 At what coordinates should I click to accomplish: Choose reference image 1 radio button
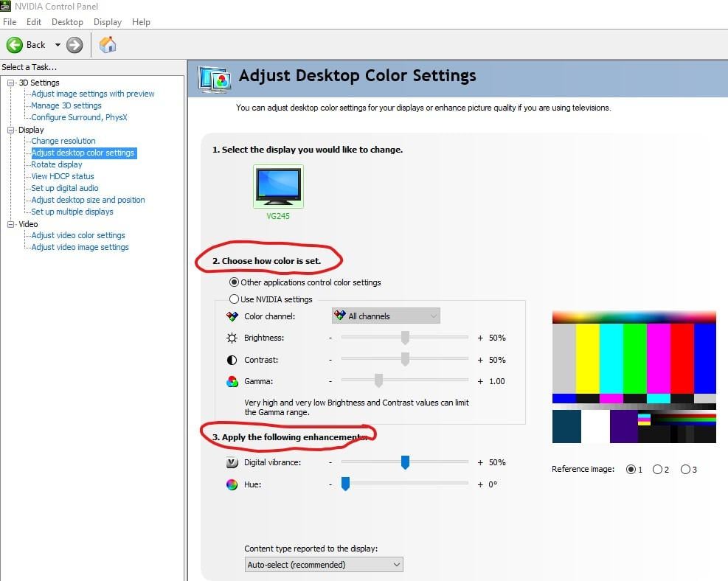[x=631, y=469]
